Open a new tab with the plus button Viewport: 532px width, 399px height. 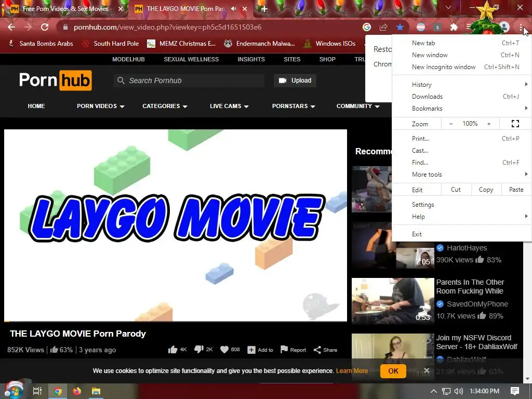click(264, 9)
